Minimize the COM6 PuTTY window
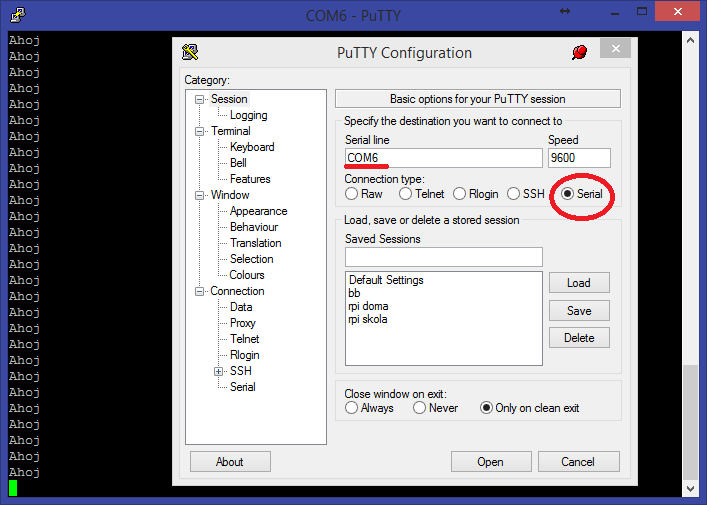 615,12
